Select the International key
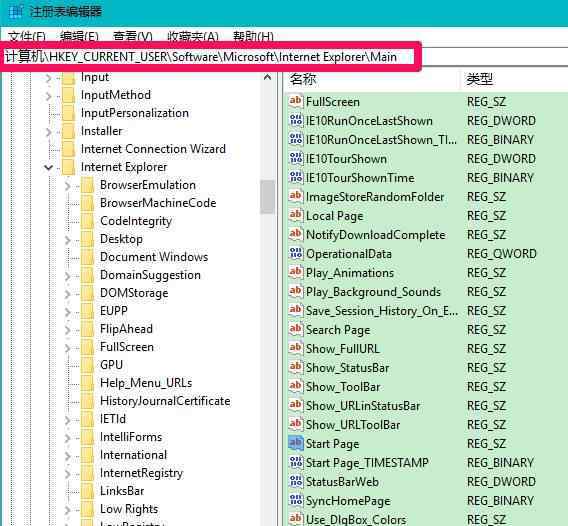The height and width of the screenshot is (526, 568). click(x=133, y=455)
